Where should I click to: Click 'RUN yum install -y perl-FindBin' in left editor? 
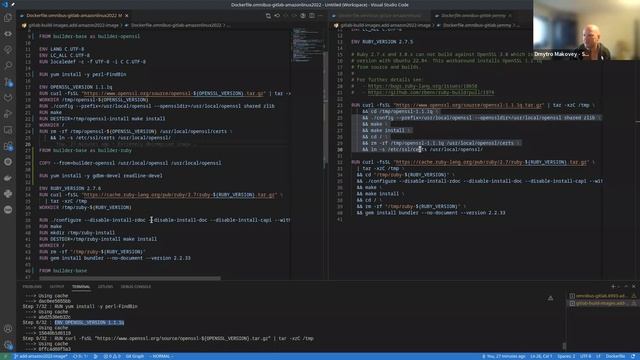[x=83, y=74]
